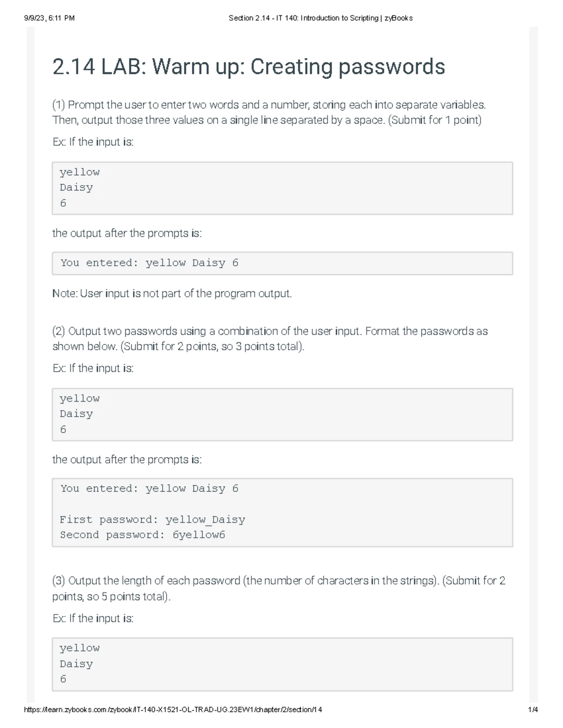This screenshot has width=563, height=728.
Task: Click the "First password: yellow_Daisy" output line
Action: [x=152, y=519]
